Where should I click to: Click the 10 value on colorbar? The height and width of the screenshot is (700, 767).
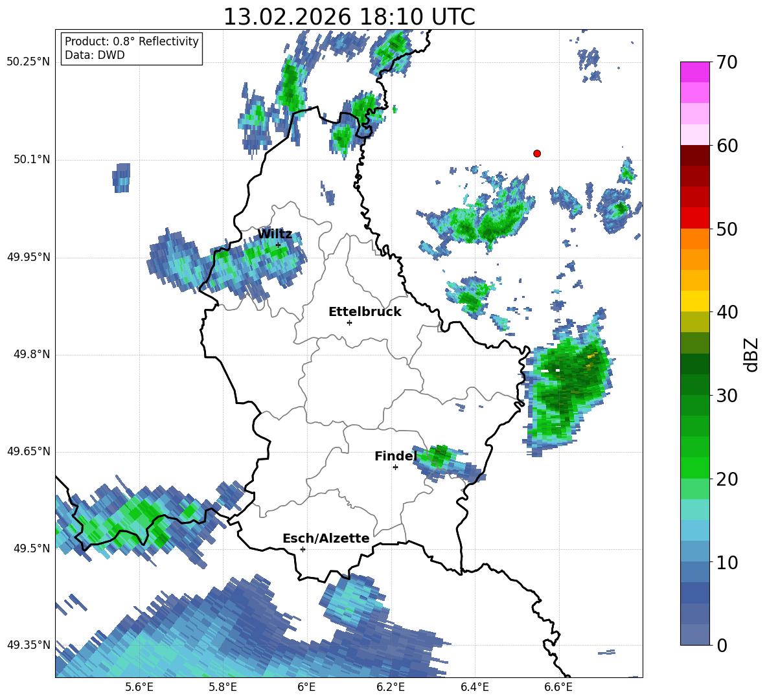click(727, 562)
